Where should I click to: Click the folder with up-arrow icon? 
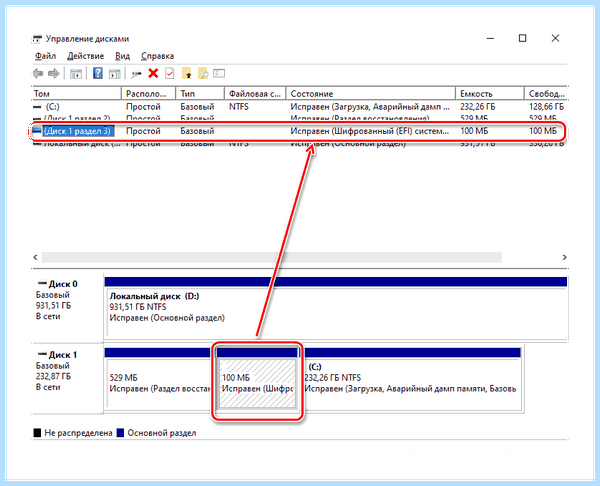pos(187,73)
